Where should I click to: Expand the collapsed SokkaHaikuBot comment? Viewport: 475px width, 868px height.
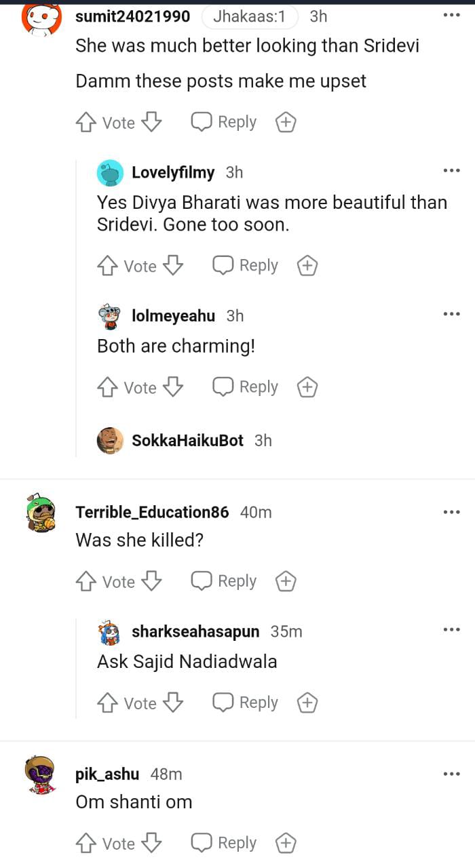coord(187,441)
